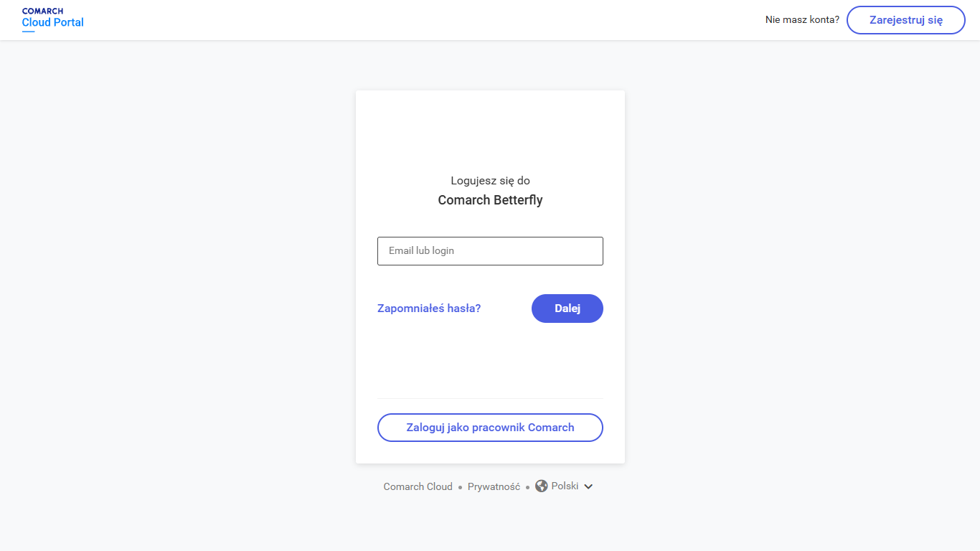The width and height of the screenshot is (980, 551).
Task: Expand the language chevron arrow
Action: [588, 486]
